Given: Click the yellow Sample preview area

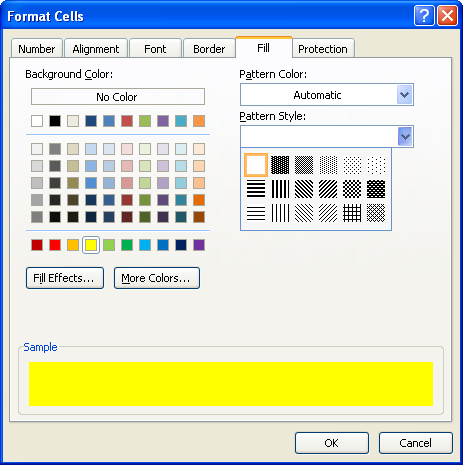Looking at the screenshot, I should [231, 384].
